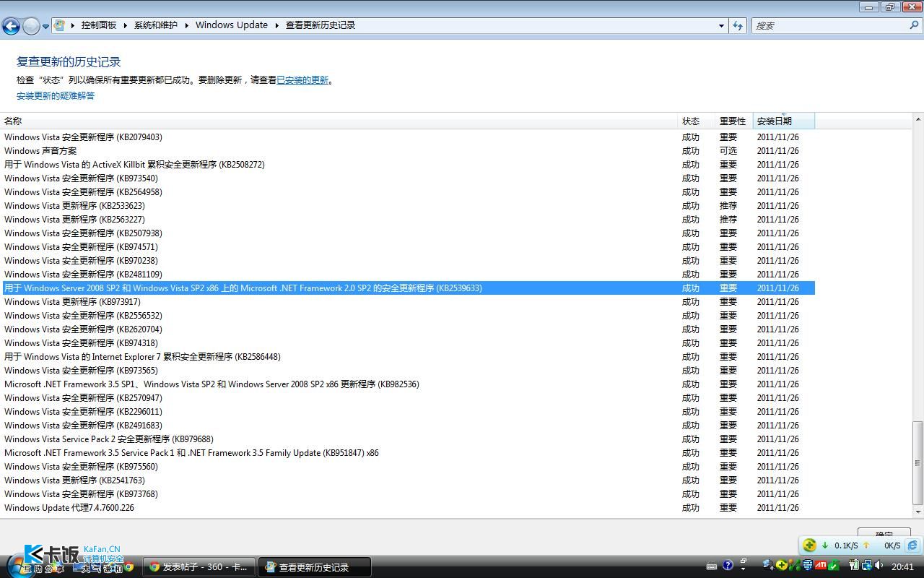Select the KB973917 update row

408,302
